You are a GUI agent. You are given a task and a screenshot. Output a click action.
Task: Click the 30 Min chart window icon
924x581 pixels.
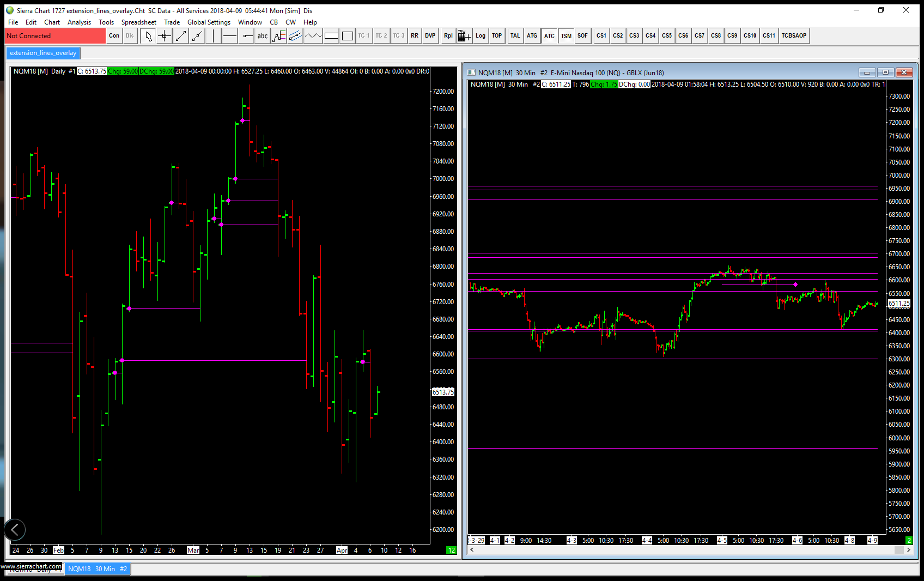click(472, 72)
